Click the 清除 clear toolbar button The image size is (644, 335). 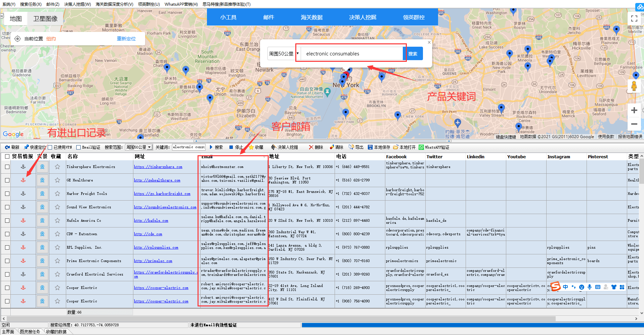pyautogui.click(x=336, y=147)
